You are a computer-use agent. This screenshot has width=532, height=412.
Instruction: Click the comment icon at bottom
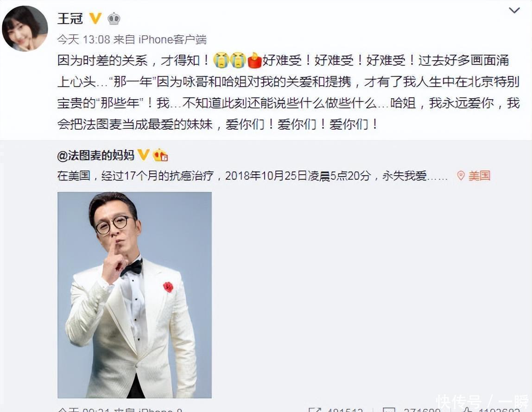click(389, 410)
